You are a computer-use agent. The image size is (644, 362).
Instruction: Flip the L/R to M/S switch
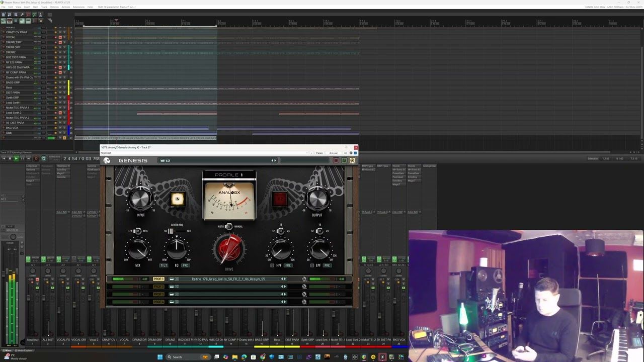137,231
